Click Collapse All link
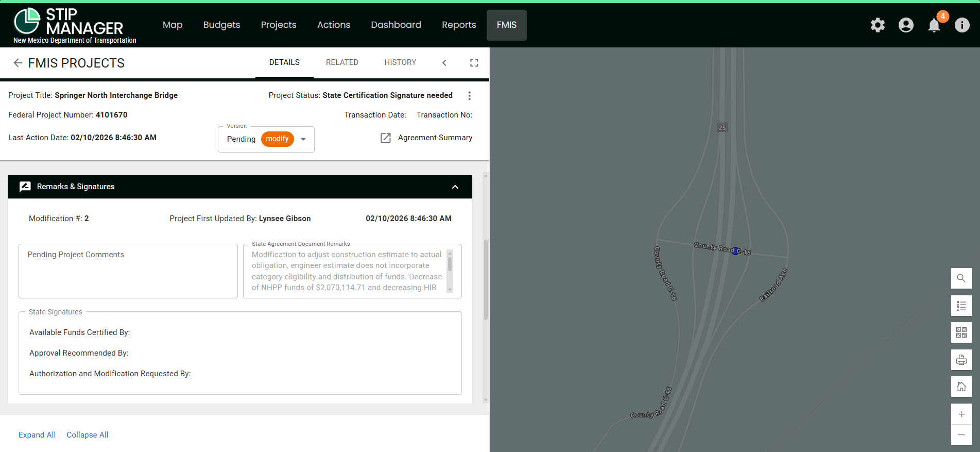 (88, 435)
